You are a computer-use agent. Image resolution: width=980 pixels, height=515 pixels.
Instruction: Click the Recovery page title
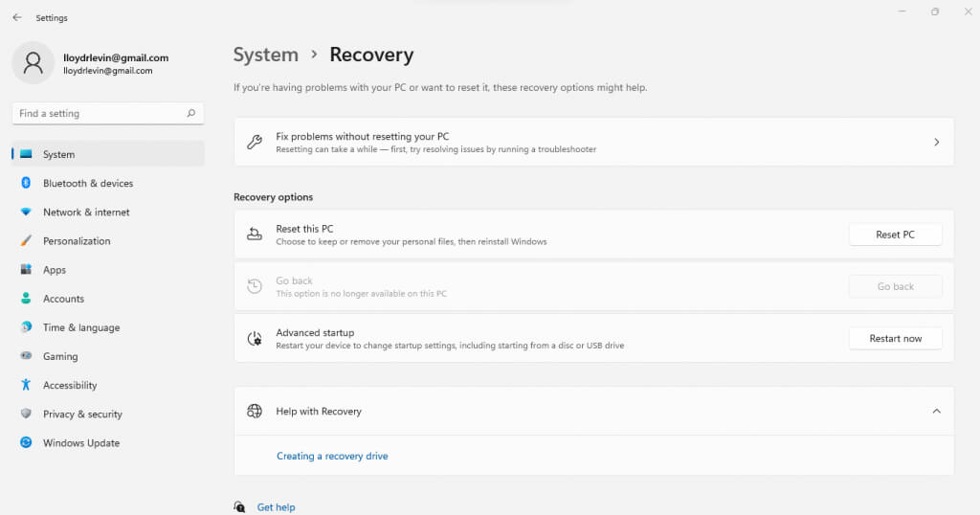[x=371, y=55]
